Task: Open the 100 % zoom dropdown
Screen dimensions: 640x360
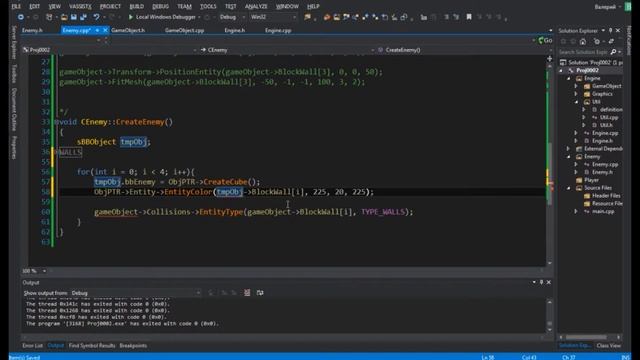Action: point(44,271)
